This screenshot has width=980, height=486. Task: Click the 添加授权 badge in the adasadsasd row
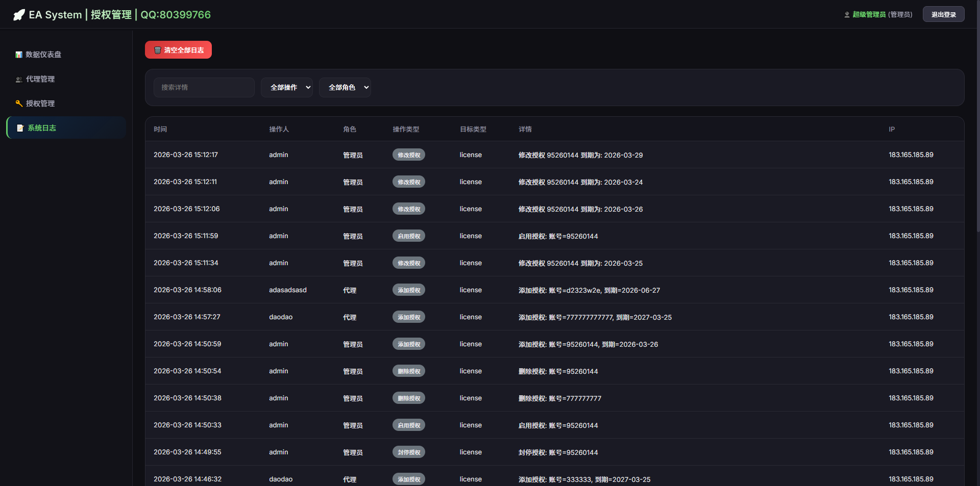tap(409, 290)
